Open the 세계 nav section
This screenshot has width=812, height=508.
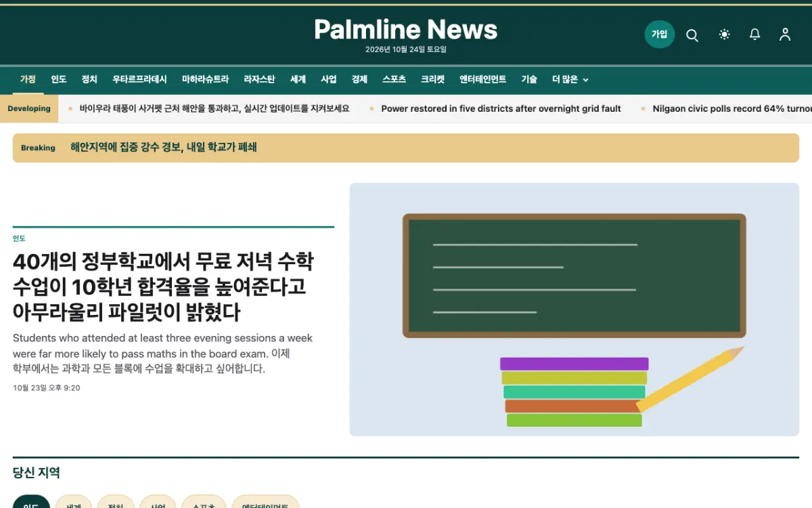tap(298, 79)
